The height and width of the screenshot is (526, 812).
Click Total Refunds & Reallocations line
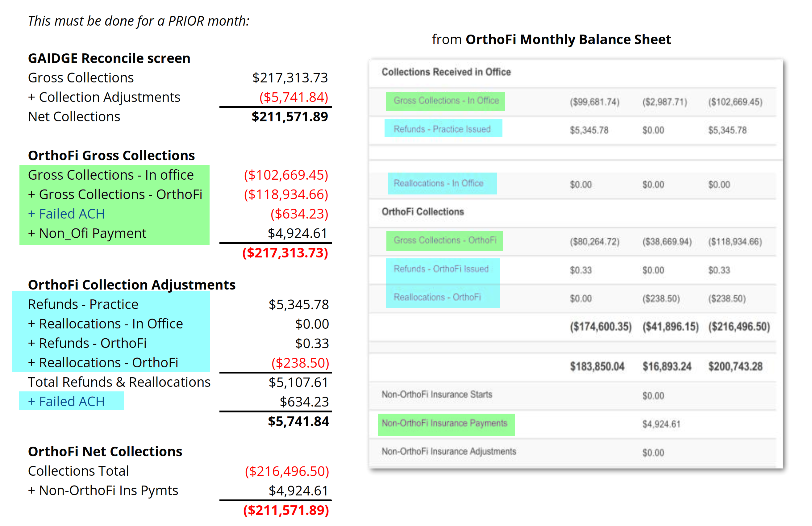119,382
